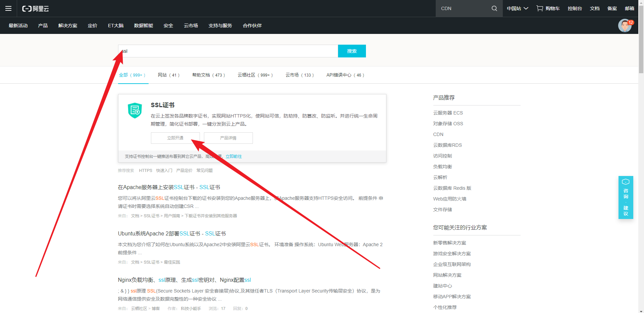Screen dimensions: 644x313
Task: Open the user avatar with notification badge
Action: click(x=625, y=26)
